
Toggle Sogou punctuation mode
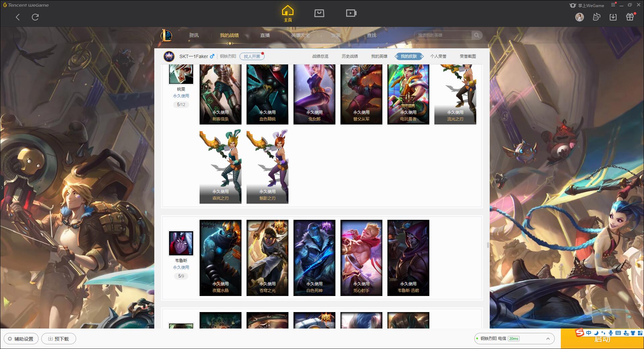[x=603, y=333]
